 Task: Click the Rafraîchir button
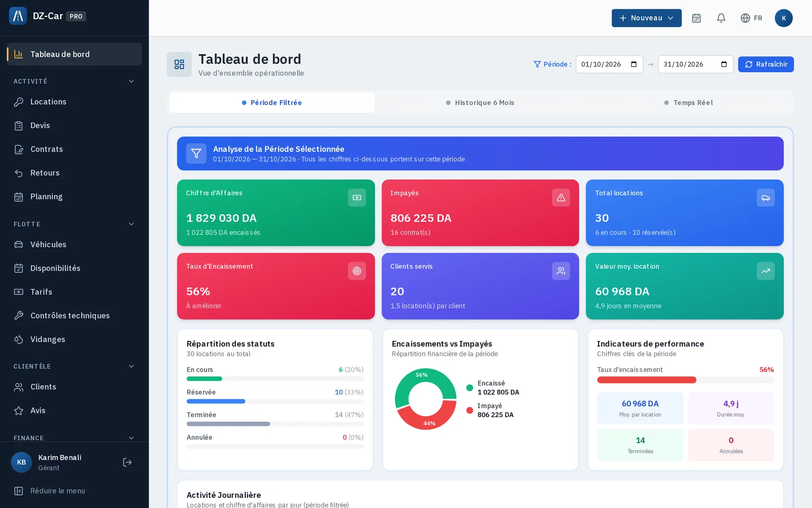766,65
